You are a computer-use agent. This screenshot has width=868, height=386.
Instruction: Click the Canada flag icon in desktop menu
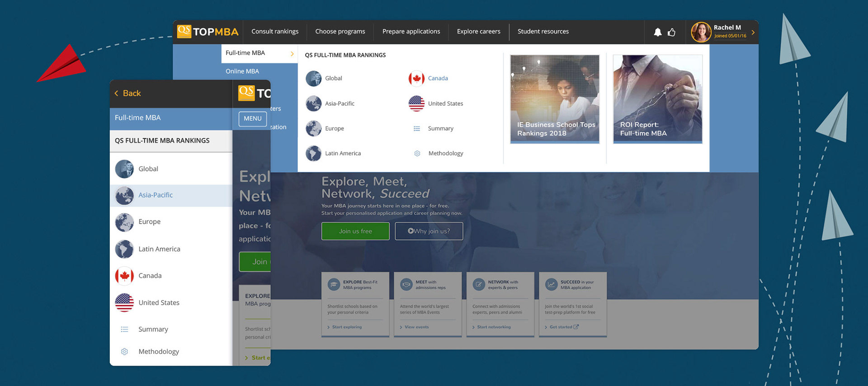click(416, 78)
